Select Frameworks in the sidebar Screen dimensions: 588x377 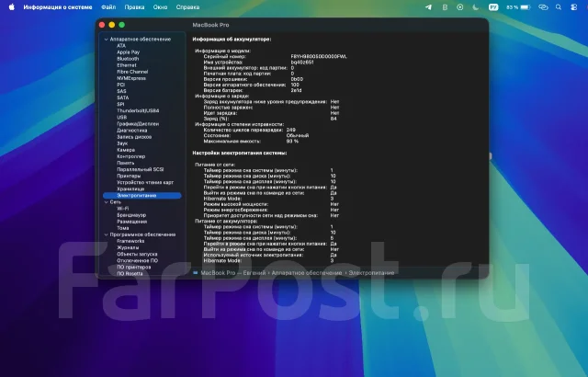click(x=130, y=241)
